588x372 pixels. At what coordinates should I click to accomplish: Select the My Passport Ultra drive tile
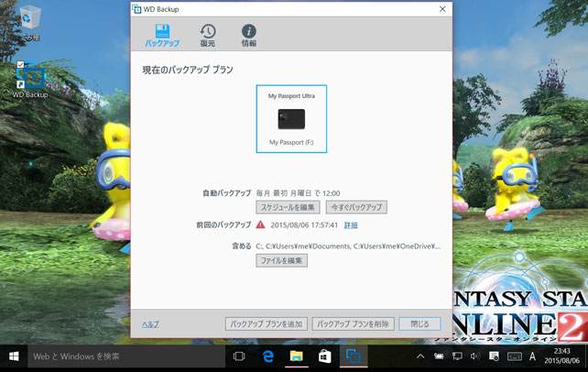291,118
